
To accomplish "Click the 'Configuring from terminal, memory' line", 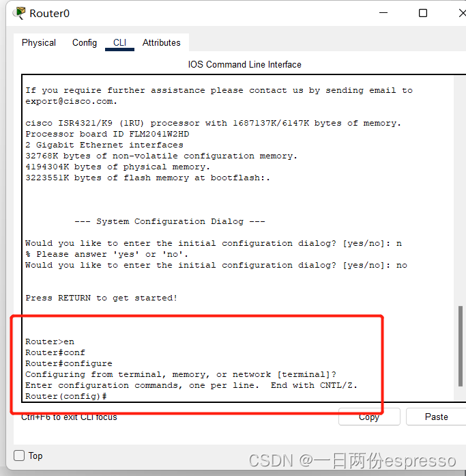I will click(181, 374).
